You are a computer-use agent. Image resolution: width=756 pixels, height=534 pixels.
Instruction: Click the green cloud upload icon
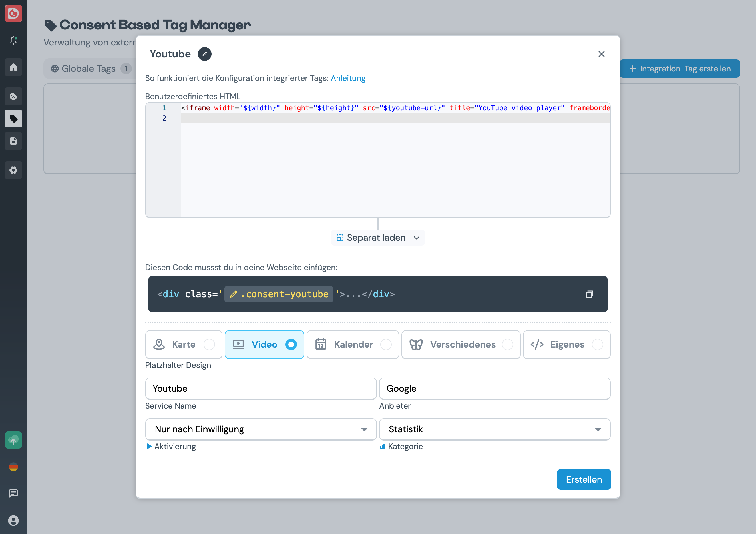(13, 440)
